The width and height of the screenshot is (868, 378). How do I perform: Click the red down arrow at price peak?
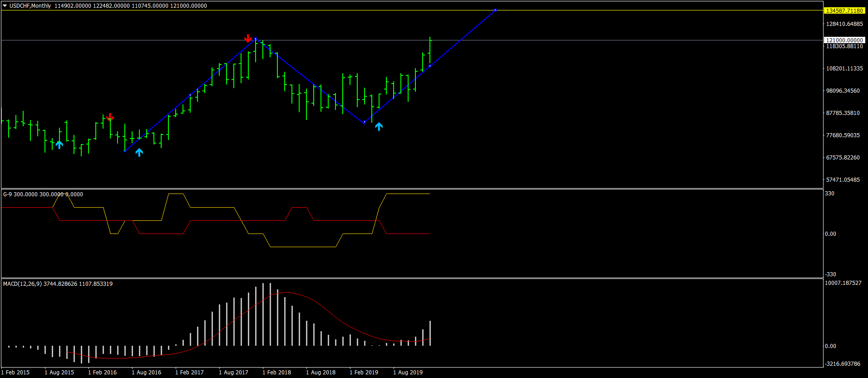[248, 38]
